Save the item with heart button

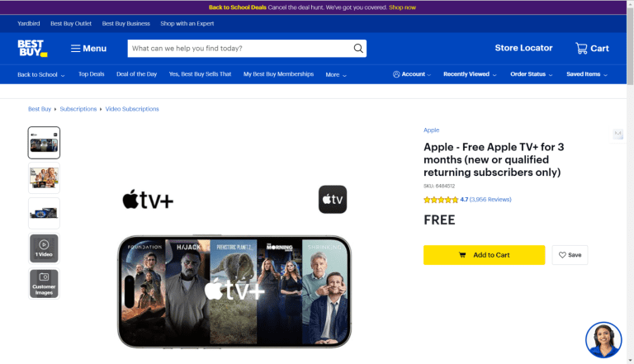click(x=570, y=255)
